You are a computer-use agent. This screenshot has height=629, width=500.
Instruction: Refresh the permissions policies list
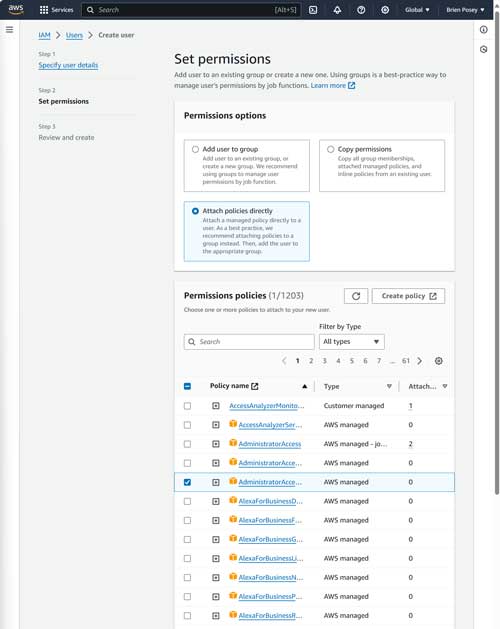click(356, 296)
